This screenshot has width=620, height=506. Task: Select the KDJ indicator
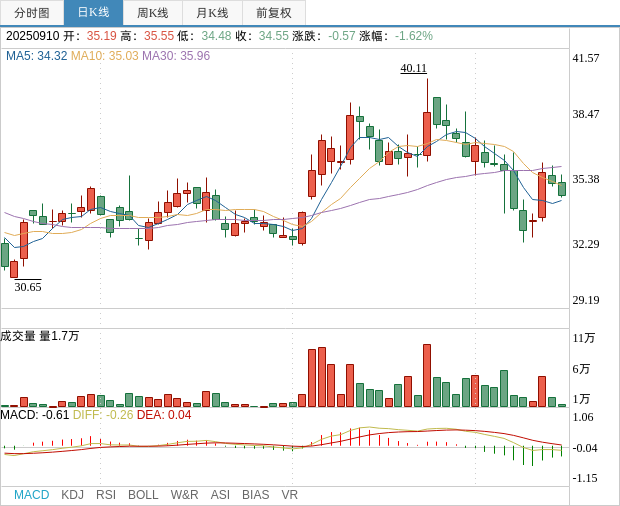click(72, 495)
